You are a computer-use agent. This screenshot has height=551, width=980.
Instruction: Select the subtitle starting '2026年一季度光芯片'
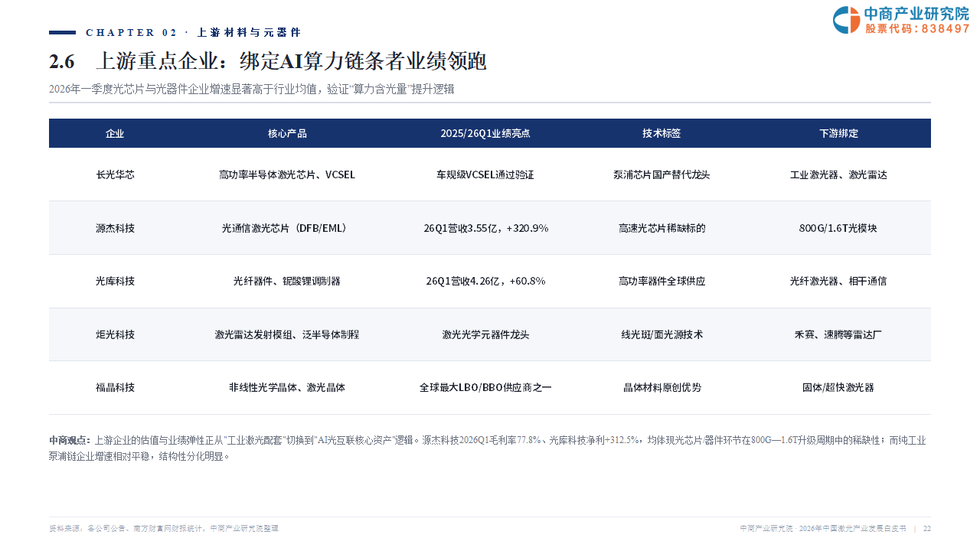pos(252,89)
